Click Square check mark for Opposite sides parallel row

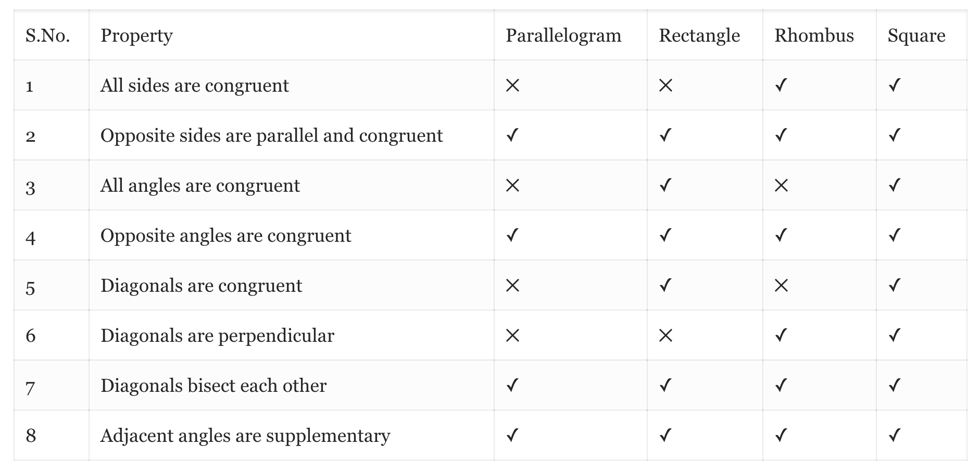point(894,135)
